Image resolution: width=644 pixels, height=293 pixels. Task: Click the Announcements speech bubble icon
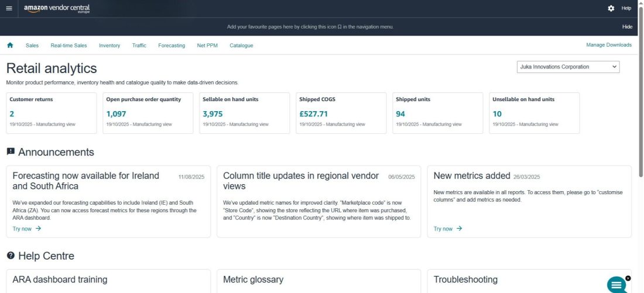tap(11, 151)
